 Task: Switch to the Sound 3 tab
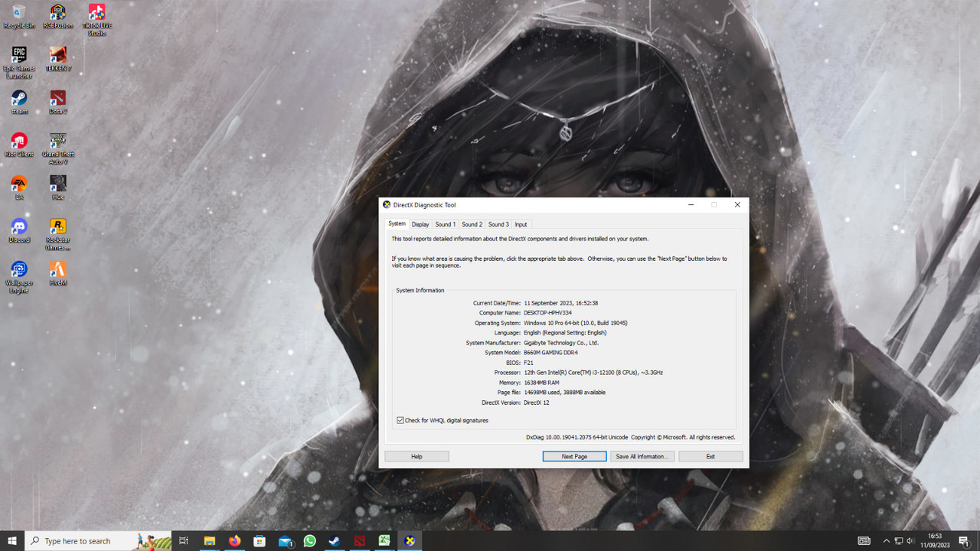pyautogui.click(x=498, y=224)
